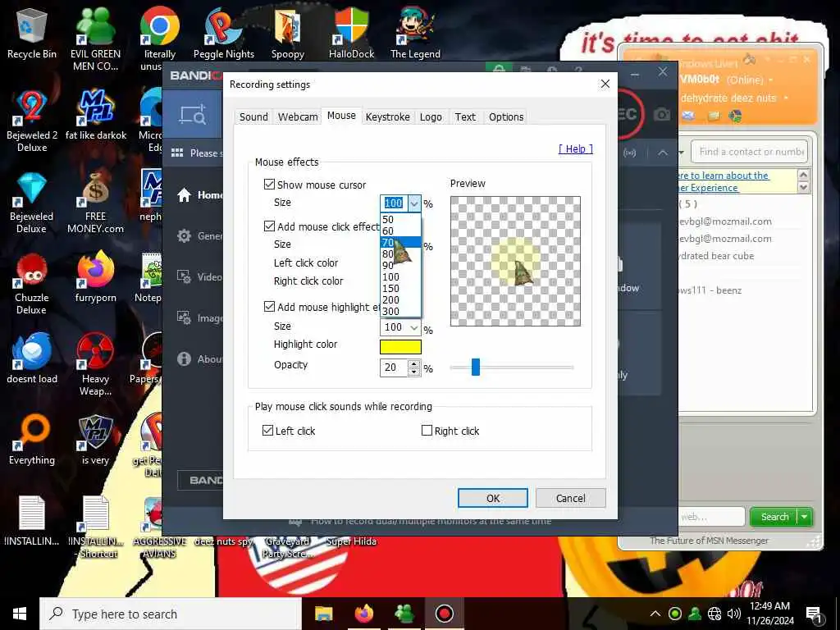Select 200 in the size list

point(400,299)
